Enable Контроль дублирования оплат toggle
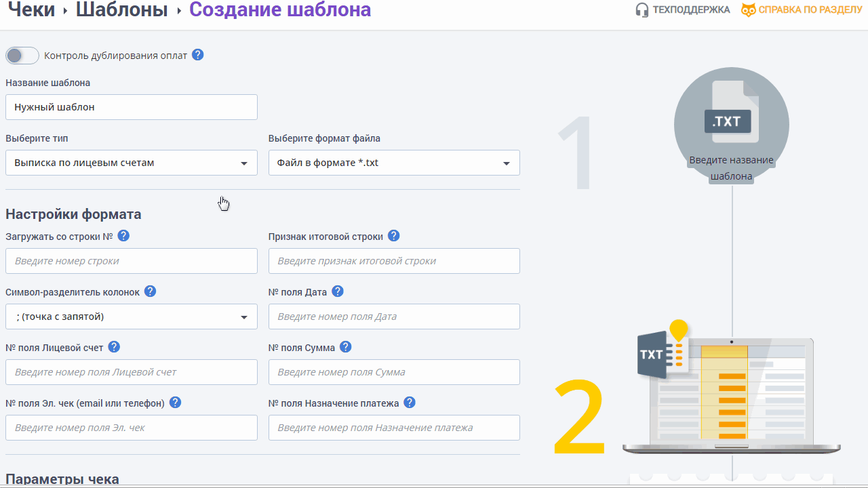Screen dimensions: 868x488 click(x=22, y=56)
